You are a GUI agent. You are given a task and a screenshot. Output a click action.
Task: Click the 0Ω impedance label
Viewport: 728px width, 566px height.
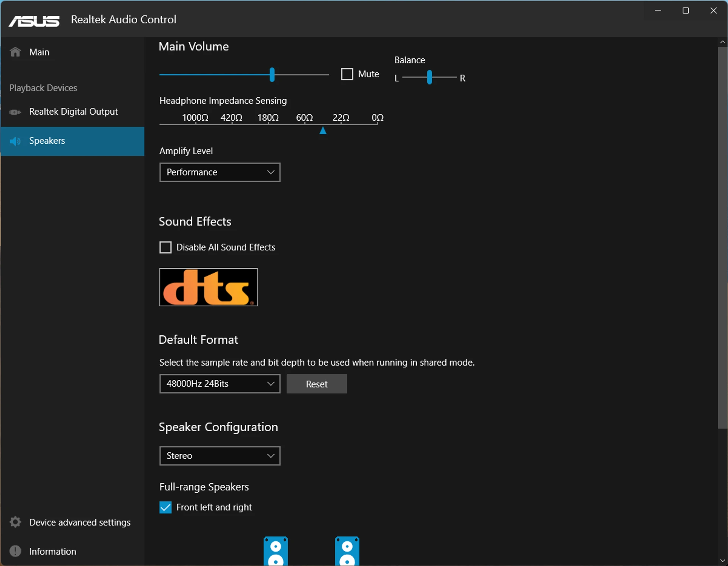tap(378, 118)
